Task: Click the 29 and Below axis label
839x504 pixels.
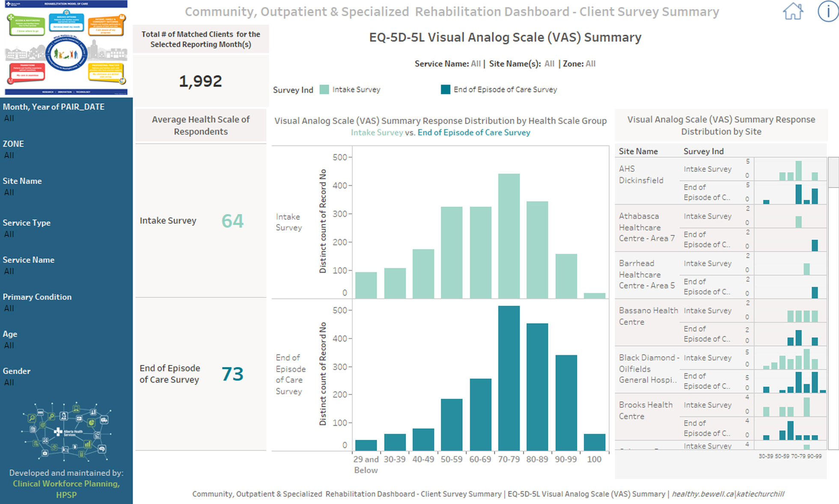Action: coord(366,465)
